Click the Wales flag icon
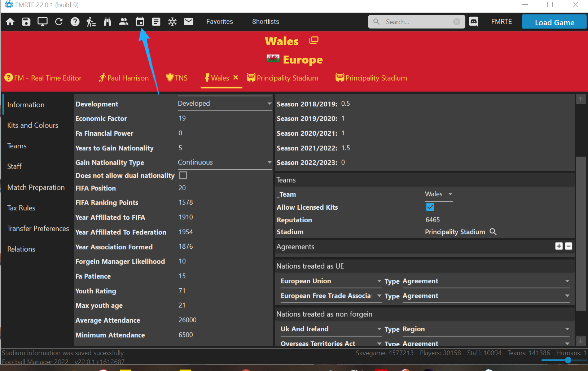 (273, 58)
